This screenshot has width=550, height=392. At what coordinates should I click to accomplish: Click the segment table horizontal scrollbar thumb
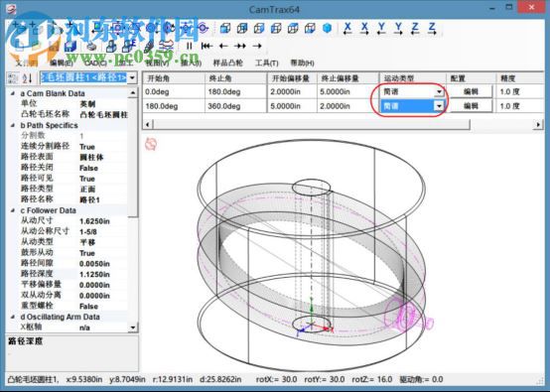click(311, 124)
